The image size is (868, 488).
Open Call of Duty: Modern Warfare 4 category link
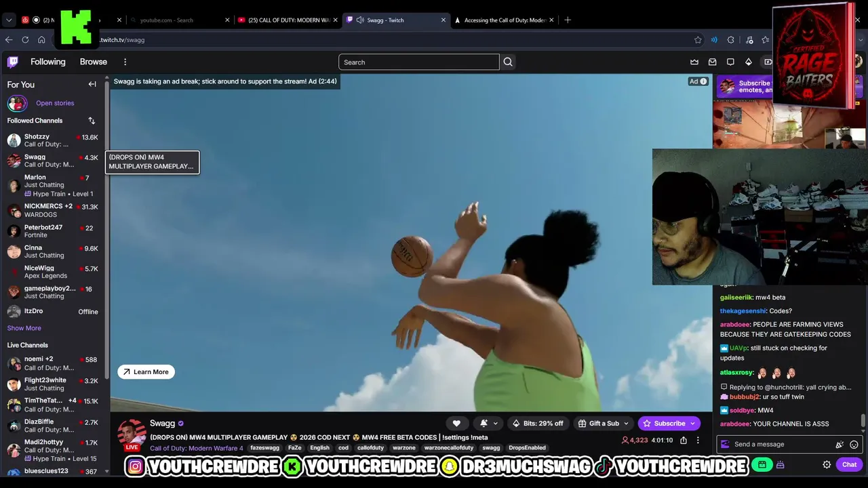[197, 448]
